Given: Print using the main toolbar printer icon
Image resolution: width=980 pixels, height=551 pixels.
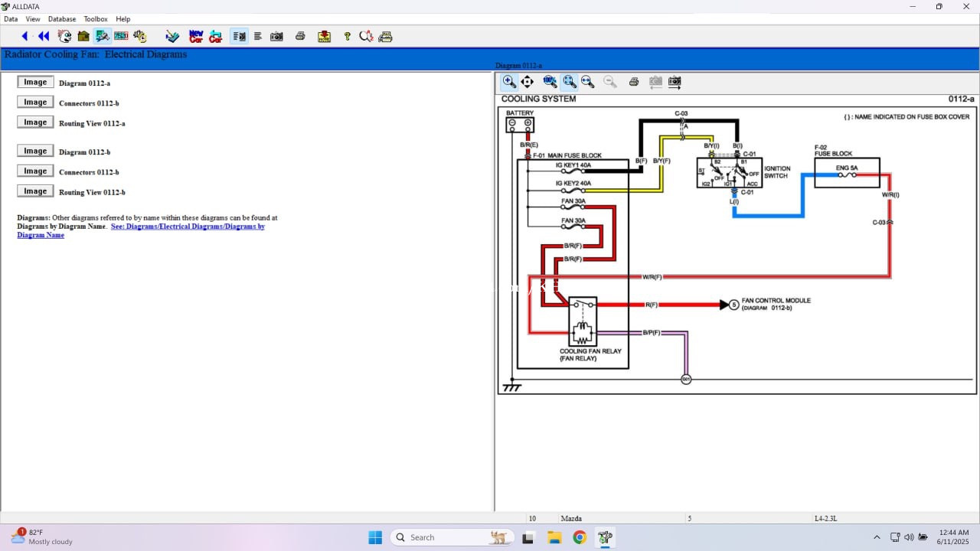Looking at the screenshot, I should (x=300, y=36).
